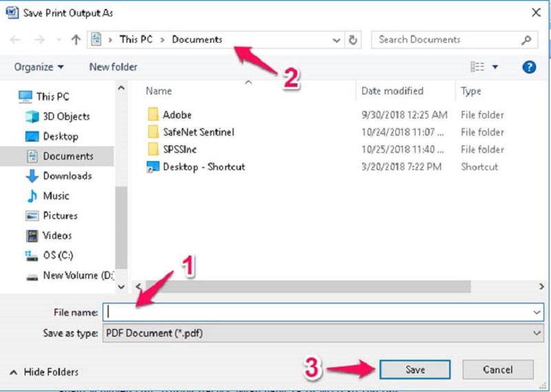Select Videos in navigation pane
The height and width of the screenshot is (392, 551).
(x=49, y=235)
